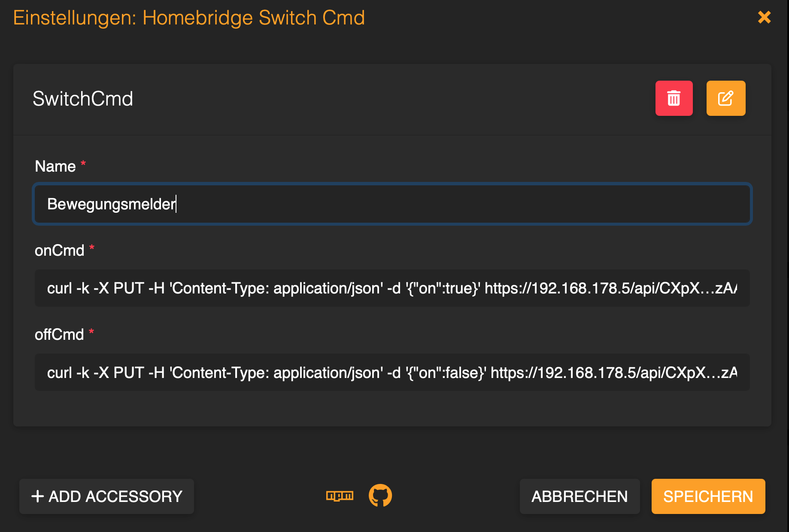Click the offCmd field label
Screen dimensions: 789x532
point(59,334)
